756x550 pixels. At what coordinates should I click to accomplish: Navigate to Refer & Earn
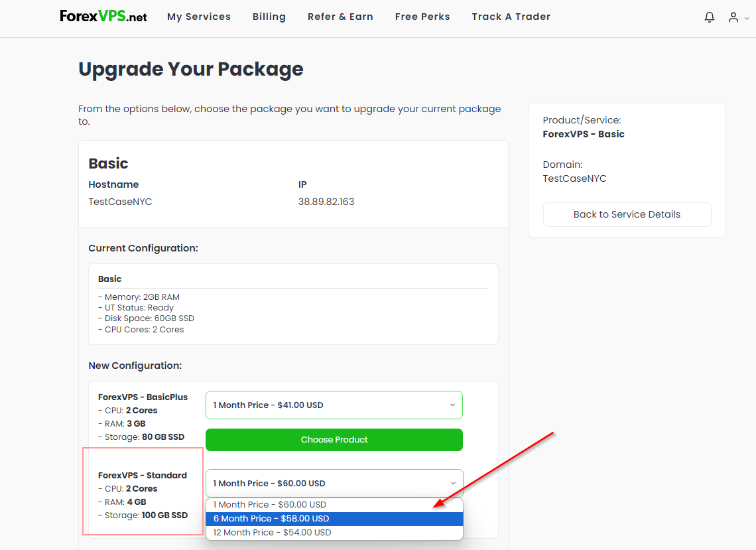click(340, 17)
